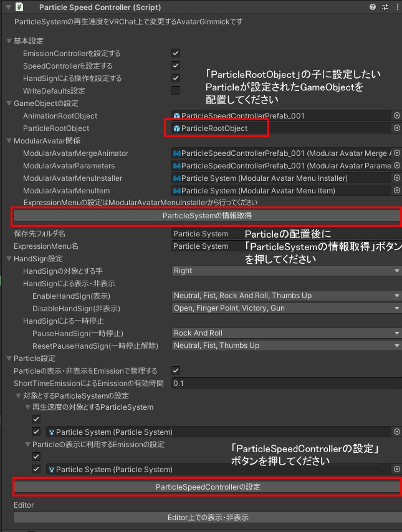
Task: Click the ParticleSpeedControllerの設定 button
Action: [x=208, y=487]
